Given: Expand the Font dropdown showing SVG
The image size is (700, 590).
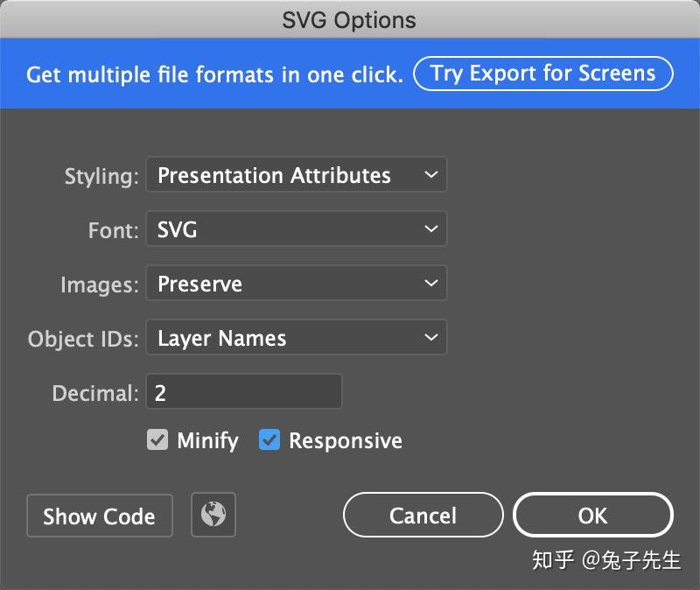Looking at the screenshot, I should (296, 229).
